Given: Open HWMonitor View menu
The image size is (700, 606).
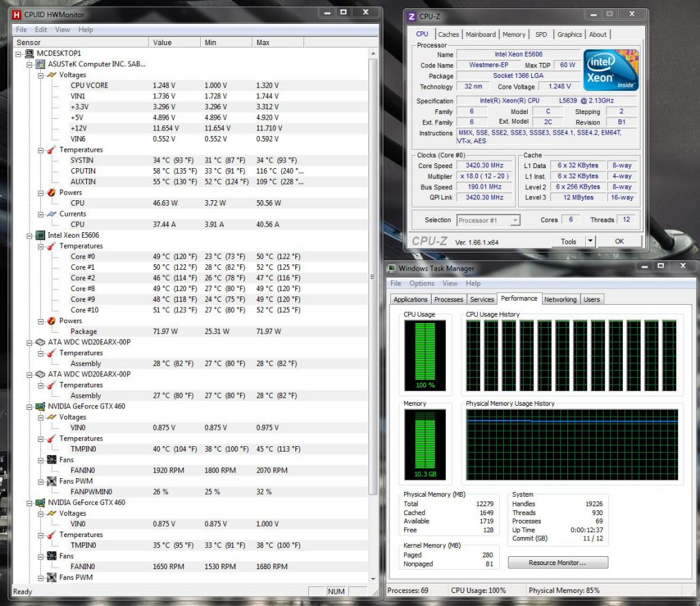Looking at the screenshot, I should pos(62,30).
